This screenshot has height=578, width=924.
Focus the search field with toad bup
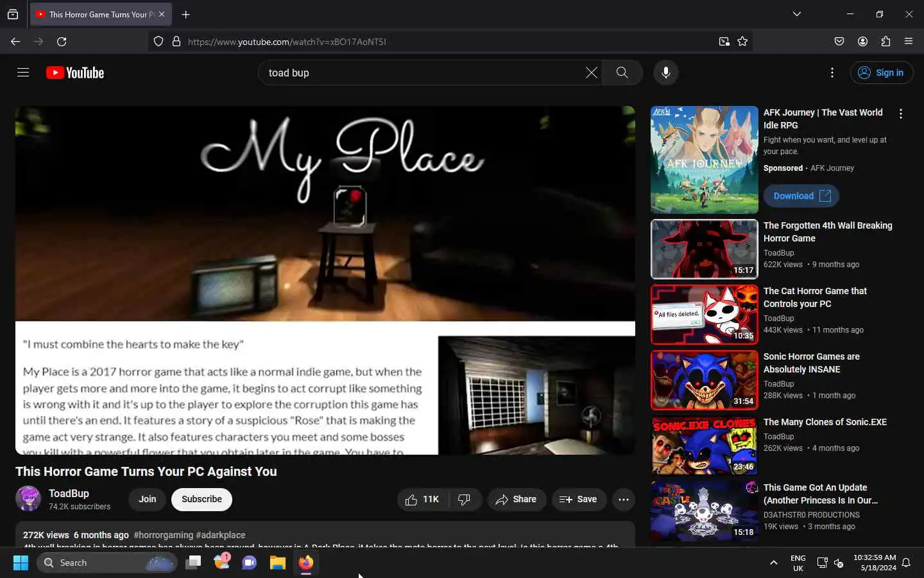coord(424,73)
